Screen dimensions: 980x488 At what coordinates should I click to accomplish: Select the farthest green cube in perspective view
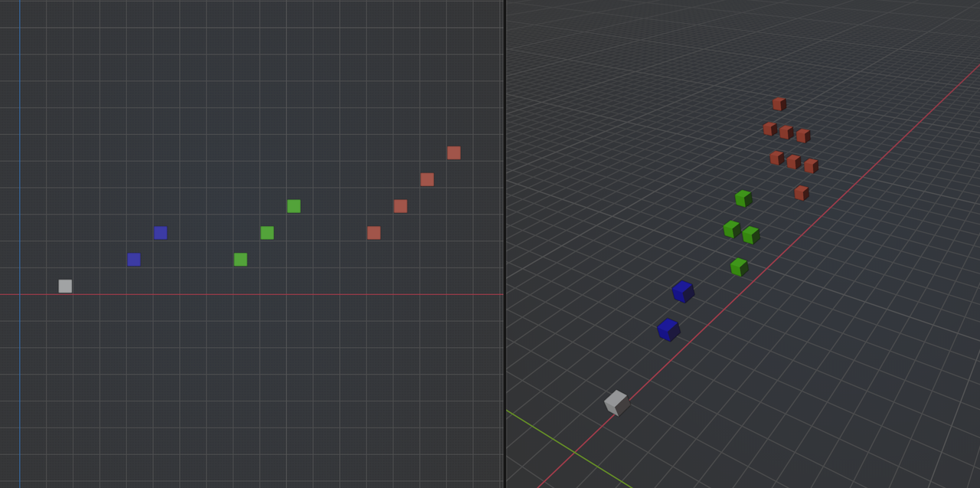743,198
